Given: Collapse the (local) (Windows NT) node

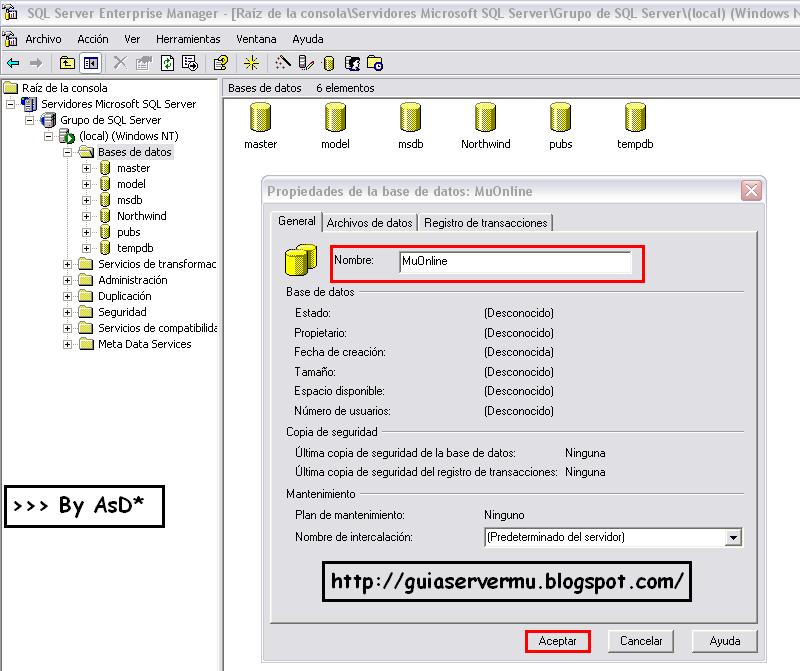Looking at the screenshot, I should click(48, 136).
